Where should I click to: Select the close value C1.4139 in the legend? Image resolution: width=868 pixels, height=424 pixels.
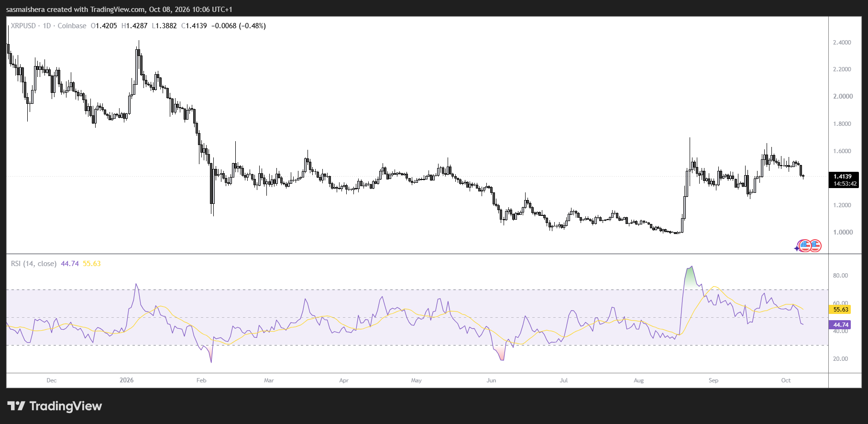(x=194, y=26)
